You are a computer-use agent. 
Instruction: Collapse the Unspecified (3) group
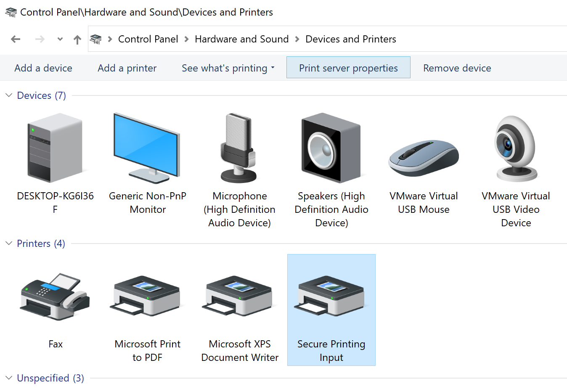[x=9, y=378]
